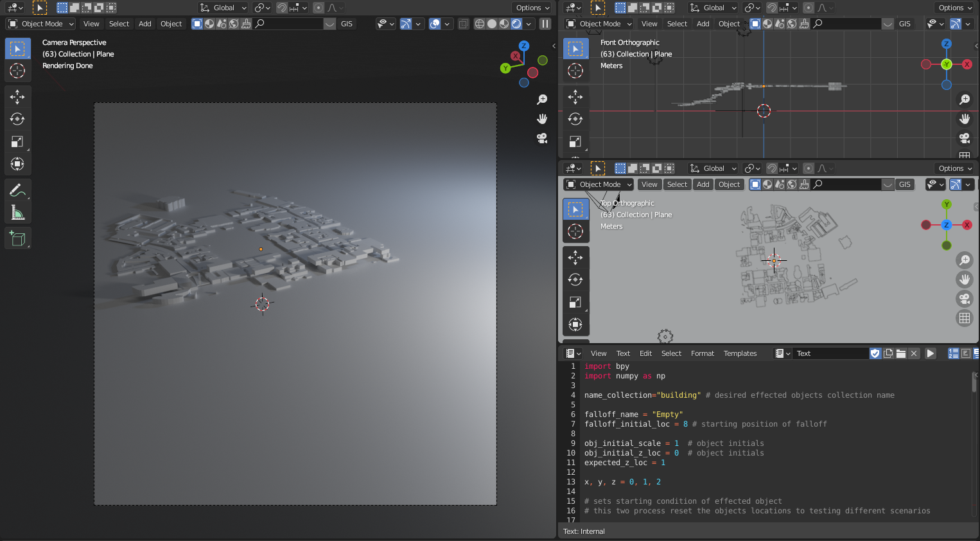This screenshot has height=541, width=980.
Task: Open Format menu in text editor
Action: (703, 353)
